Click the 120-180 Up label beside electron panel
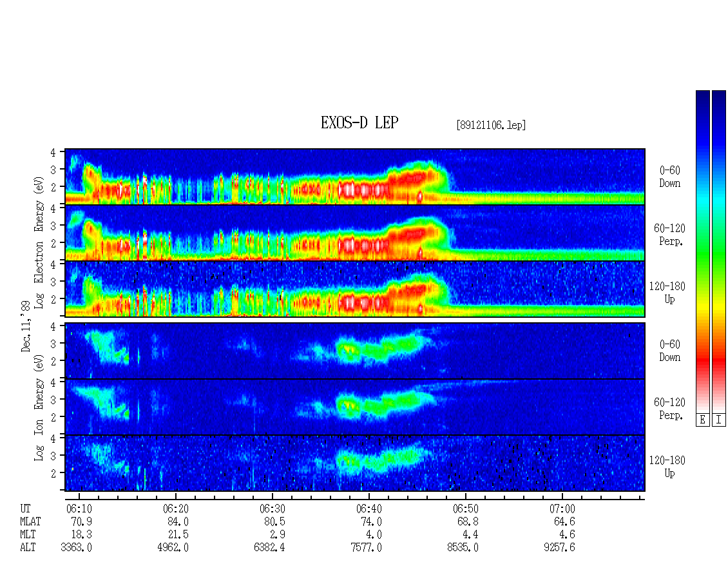 (x=667, y=293)
